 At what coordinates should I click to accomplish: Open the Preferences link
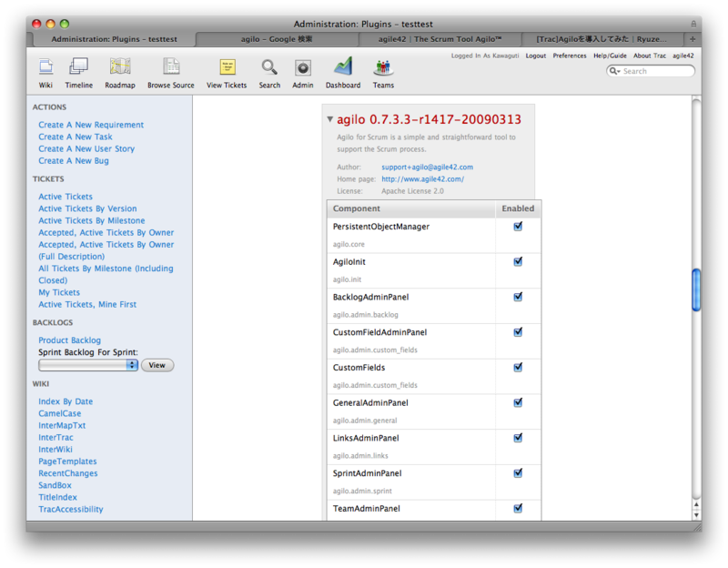click(570, 56)
